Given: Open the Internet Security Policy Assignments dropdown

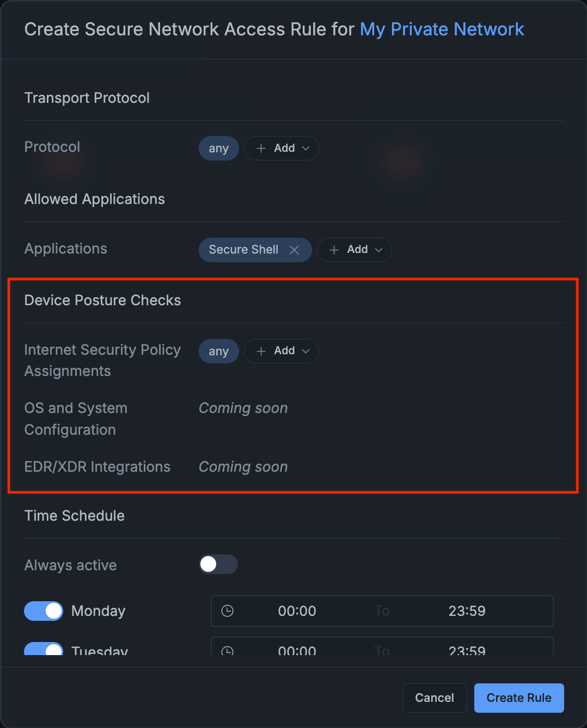Looking at the screenshot, I should (x=282, y=351).
